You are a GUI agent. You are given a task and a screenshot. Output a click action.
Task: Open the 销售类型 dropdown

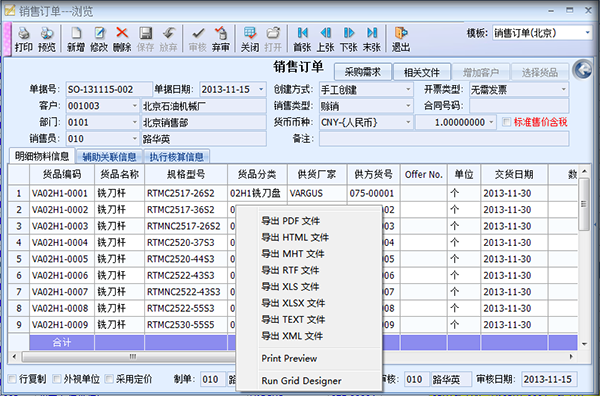(408, 106)
